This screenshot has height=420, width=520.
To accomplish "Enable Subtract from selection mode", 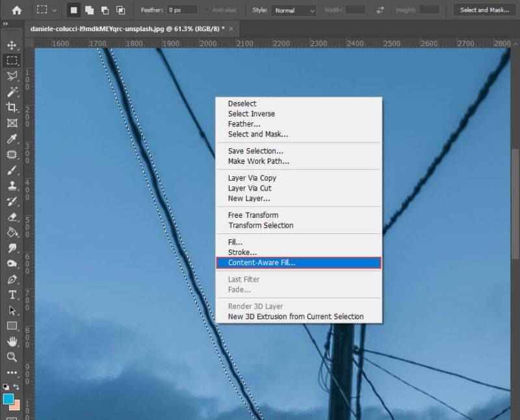I will tap(105, 10).
